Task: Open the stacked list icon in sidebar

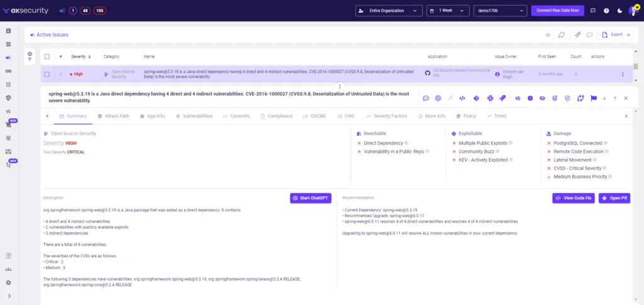Action: click(x=8, y=44)
